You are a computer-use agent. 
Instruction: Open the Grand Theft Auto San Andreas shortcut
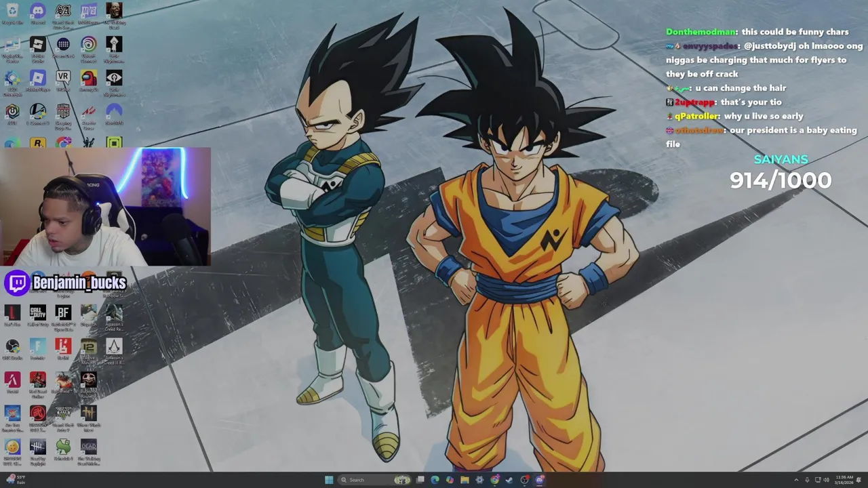click(x=63, y=15)
